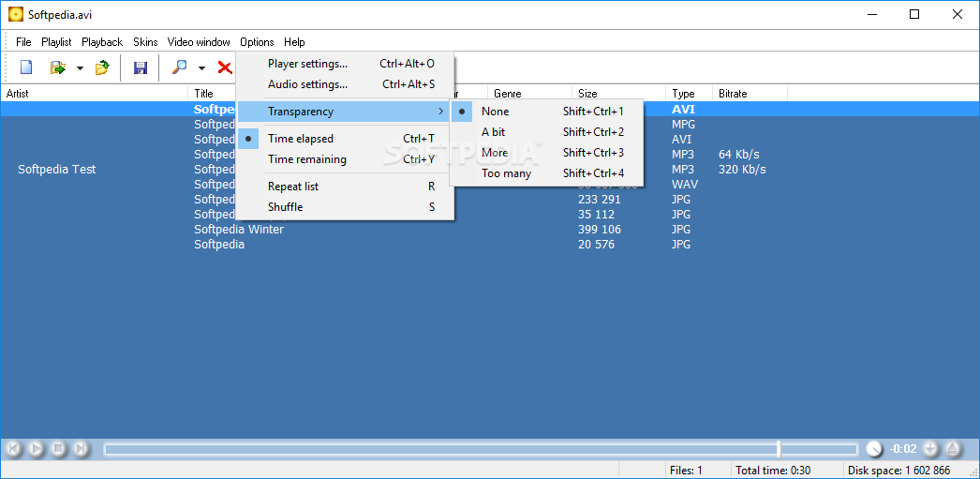Click the add files folder with green arrow icon
This screenshot has width=980, height=479.
pos(58,67)
